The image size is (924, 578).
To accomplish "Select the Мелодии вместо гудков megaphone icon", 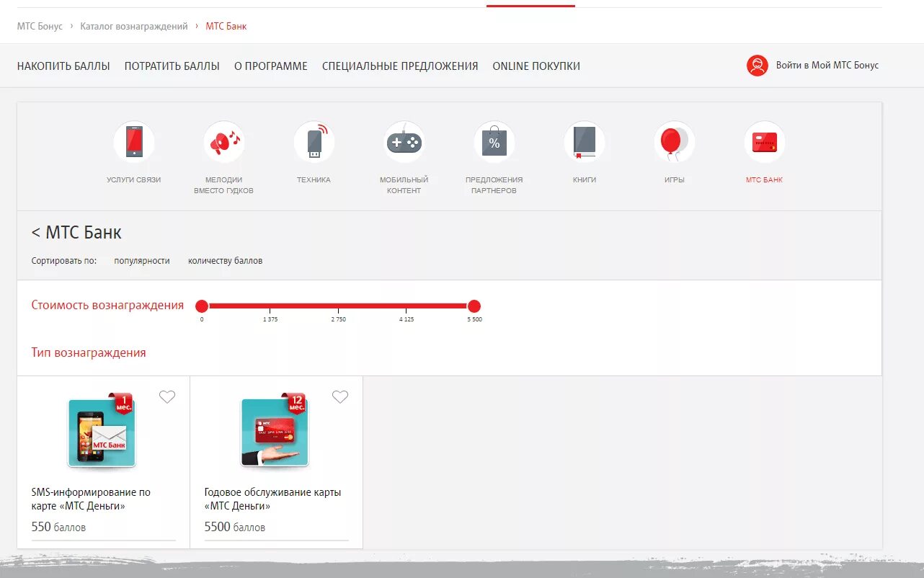I will (224, 141).
